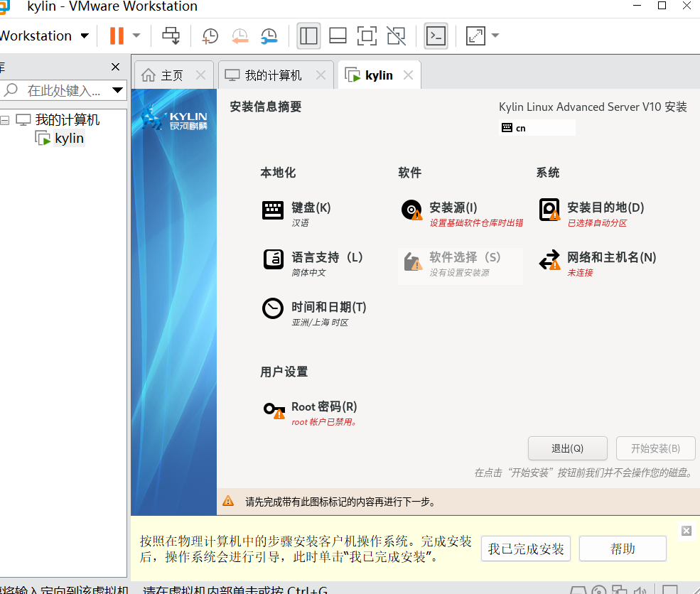700x594 pixels.
Task: Open 时间和日期(T) settings
Action: 314,313
